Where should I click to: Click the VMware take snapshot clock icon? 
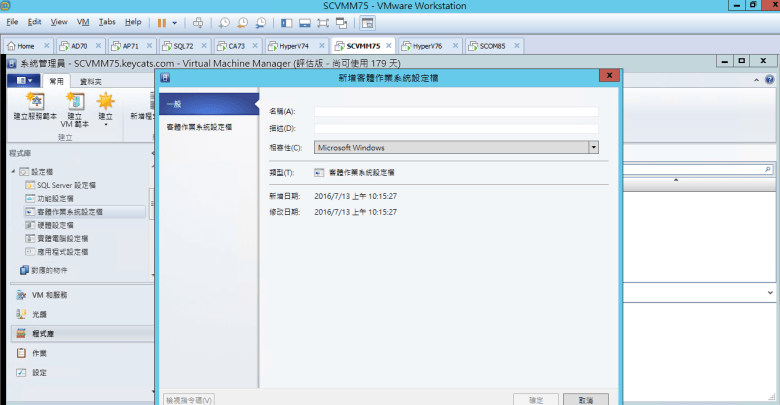(225, 21)
